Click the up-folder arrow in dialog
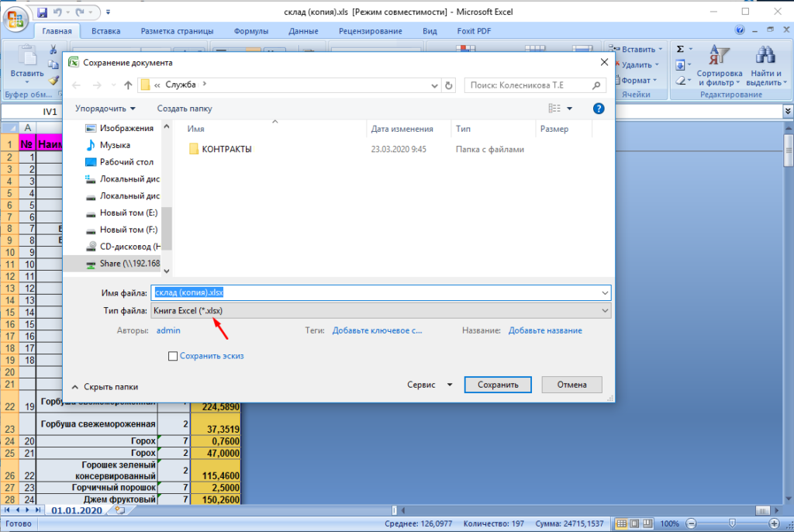794x532 pixels. click(128, 85)
